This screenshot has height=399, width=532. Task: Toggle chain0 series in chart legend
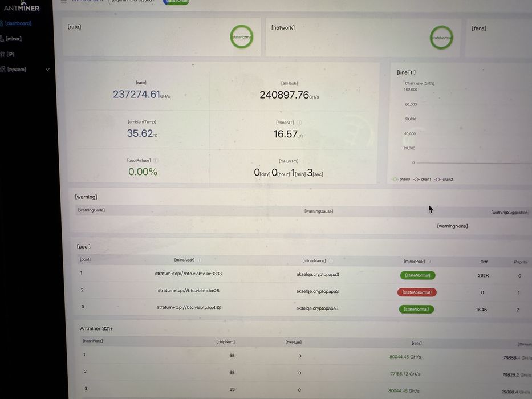point(401,179)
